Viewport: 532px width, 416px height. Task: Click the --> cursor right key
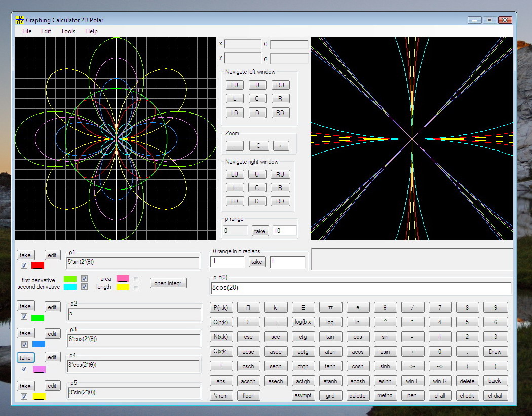440,366
